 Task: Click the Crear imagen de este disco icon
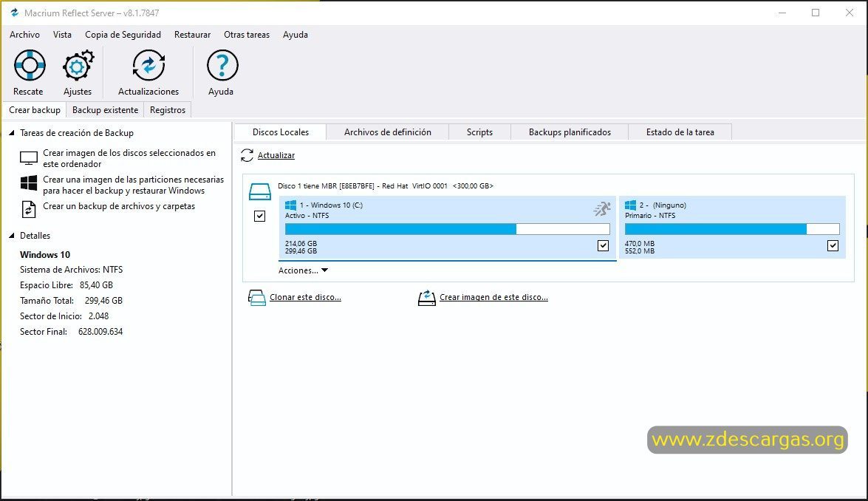tap(427, 297)
